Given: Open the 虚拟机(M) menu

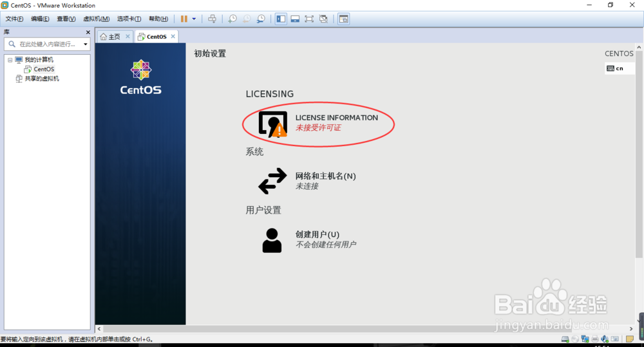Looking at the screenshot, I should click(97, 19).
